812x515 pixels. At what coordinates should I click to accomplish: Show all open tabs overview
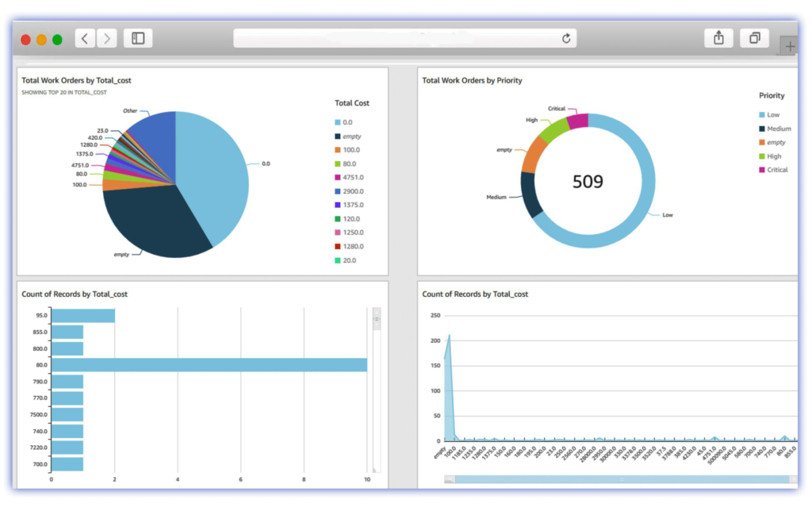tap(753, 37)
